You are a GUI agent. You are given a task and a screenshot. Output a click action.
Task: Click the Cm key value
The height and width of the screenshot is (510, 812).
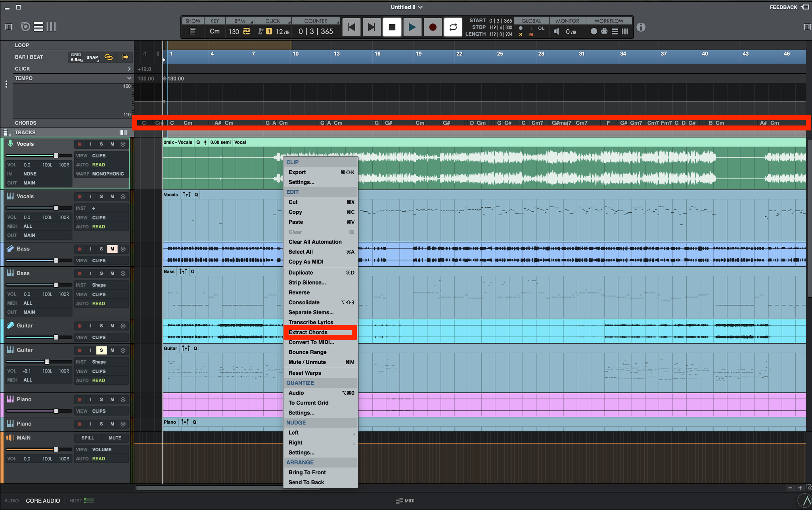point(214,31)
